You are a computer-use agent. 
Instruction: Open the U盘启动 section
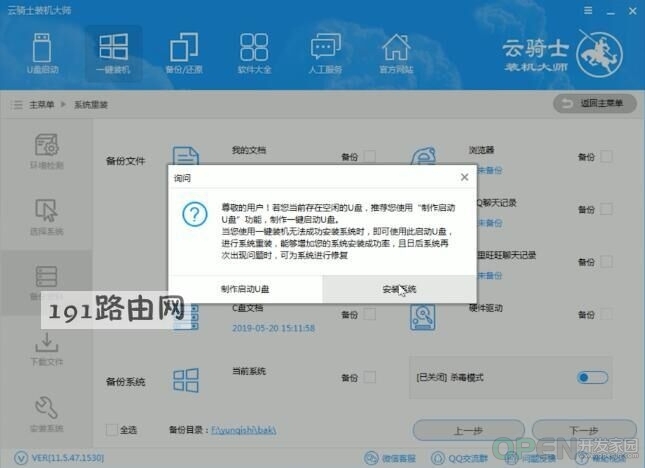42,53
